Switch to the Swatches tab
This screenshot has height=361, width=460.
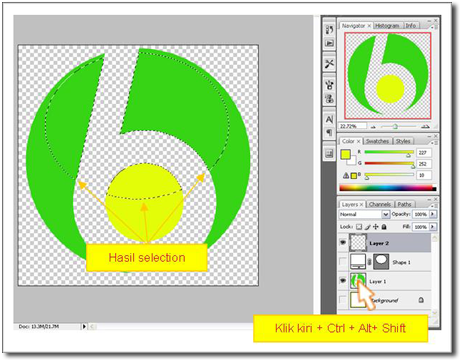[377, 141]
